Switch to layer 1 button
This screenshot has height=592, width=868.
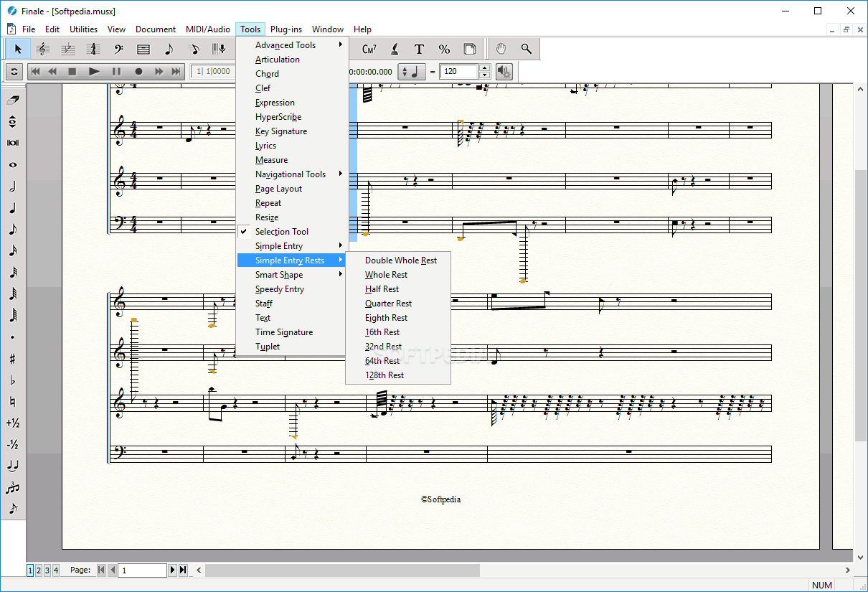click(x=30, y=570)
